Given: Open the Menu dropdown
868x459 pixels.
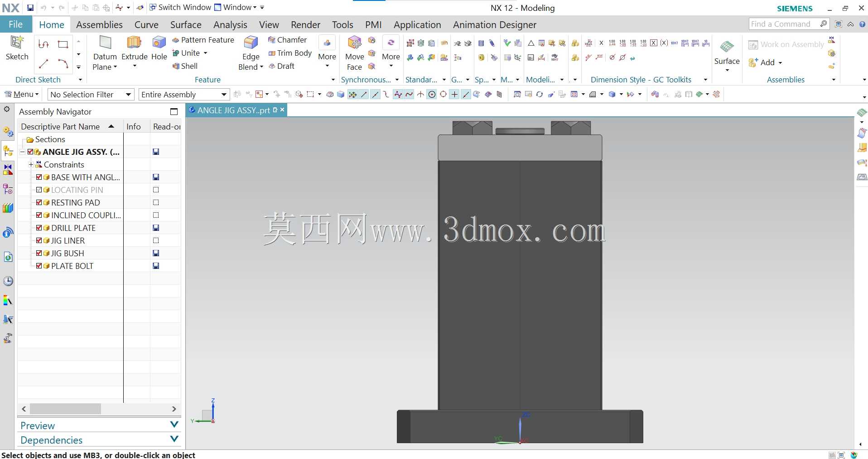Looking at the screenshot, I should click(x=22, y=94).
